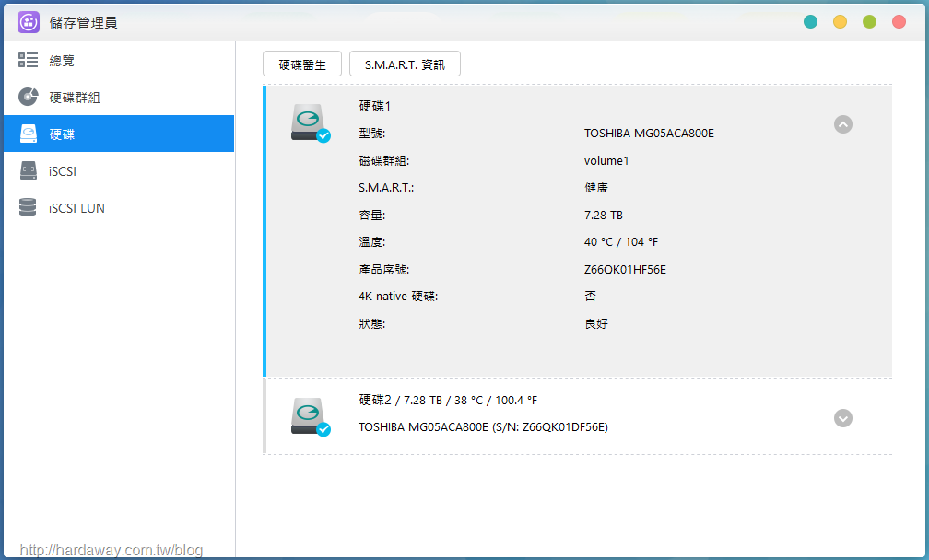The height and width of the screenshot is (560, 929).
Task: Click the iSCSI LUN database icon
Action: click(28, 207)
